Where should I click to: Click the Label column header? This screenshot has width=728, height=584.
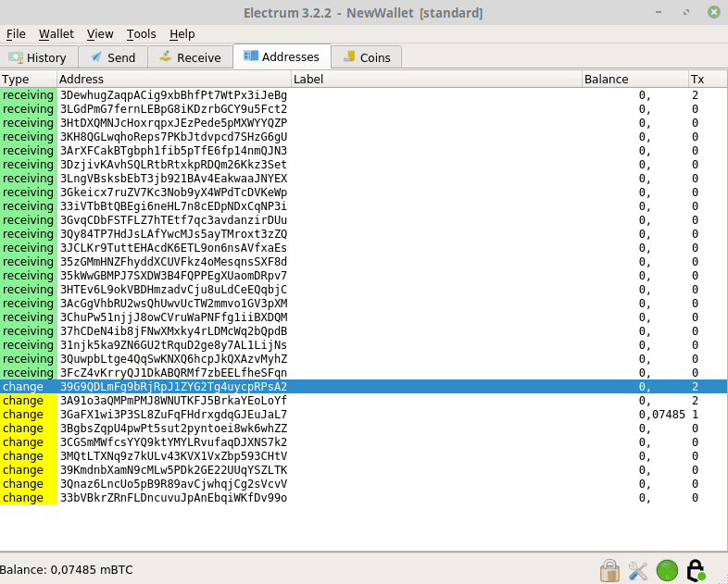436,80
